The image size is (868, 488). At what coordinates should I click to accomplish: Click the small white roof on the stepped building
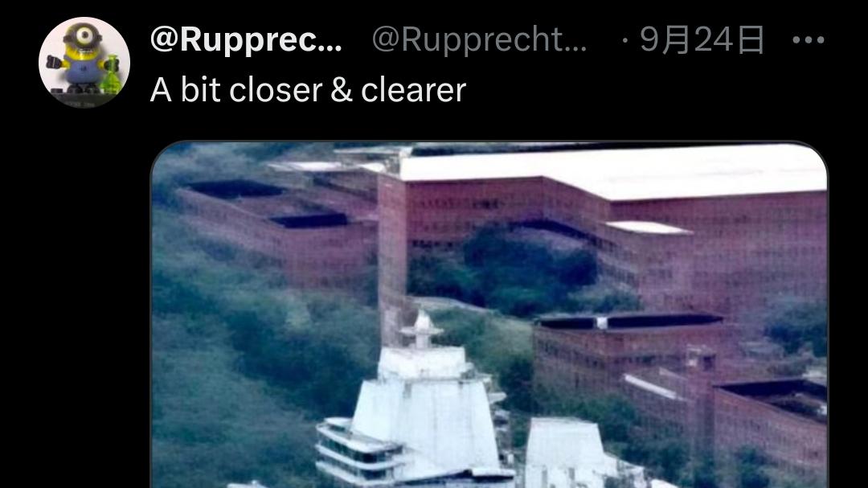[648, 227]
